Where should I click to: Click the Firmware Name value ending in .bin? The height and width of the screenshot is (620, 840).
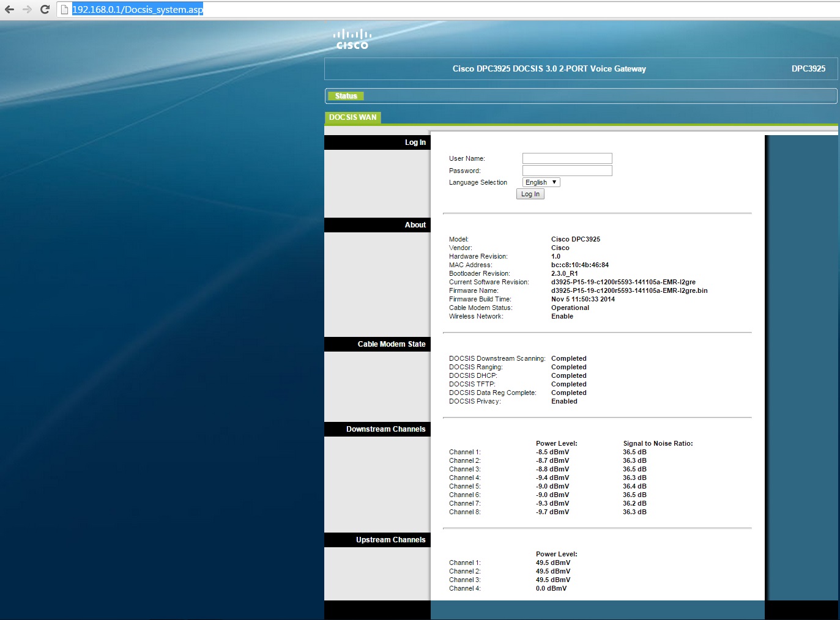[630, 290]
